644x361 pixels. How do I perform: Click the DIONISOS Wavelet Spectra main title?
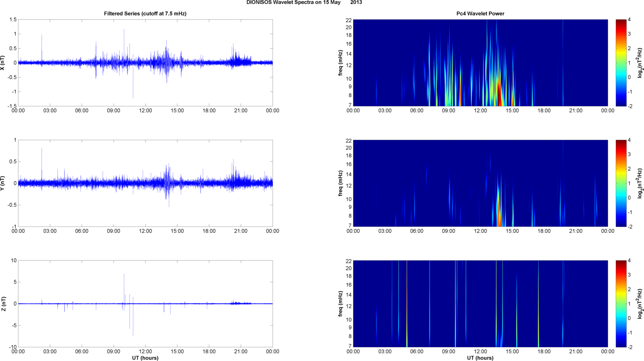304,3
